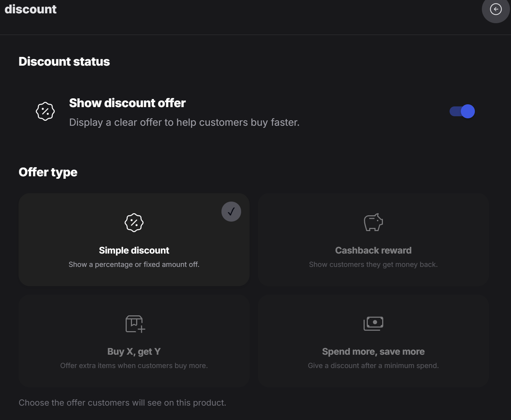Click "Give a discount after a minimum spend" text
The width and height of the screenshot is (511, 420).
(373, 366)
